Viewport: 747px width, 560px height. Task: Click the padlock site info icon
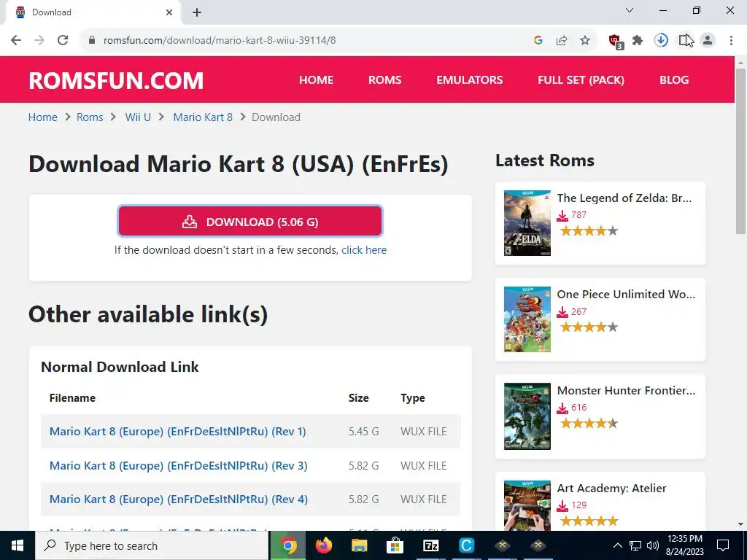pos(92,40)
